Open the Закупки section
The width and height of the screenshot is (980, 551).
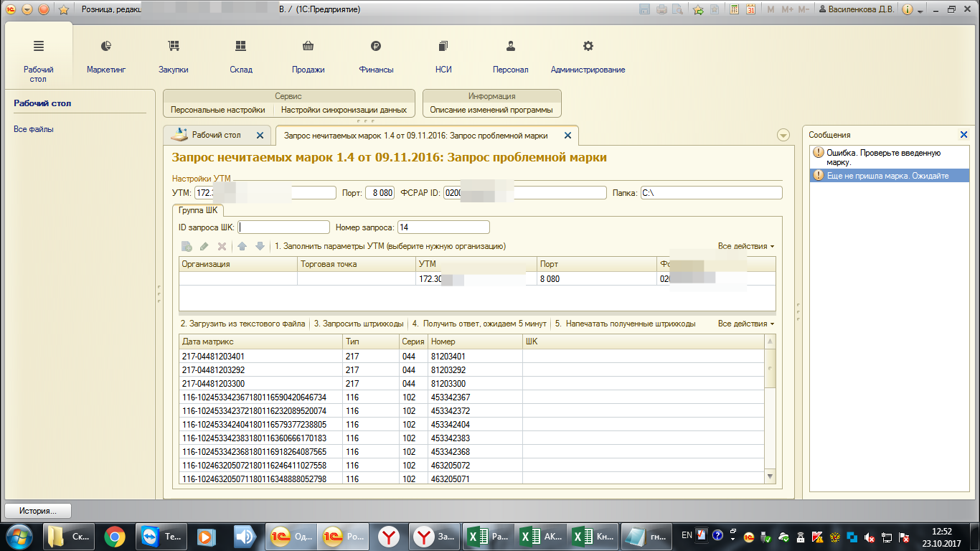tap(173, 57)
